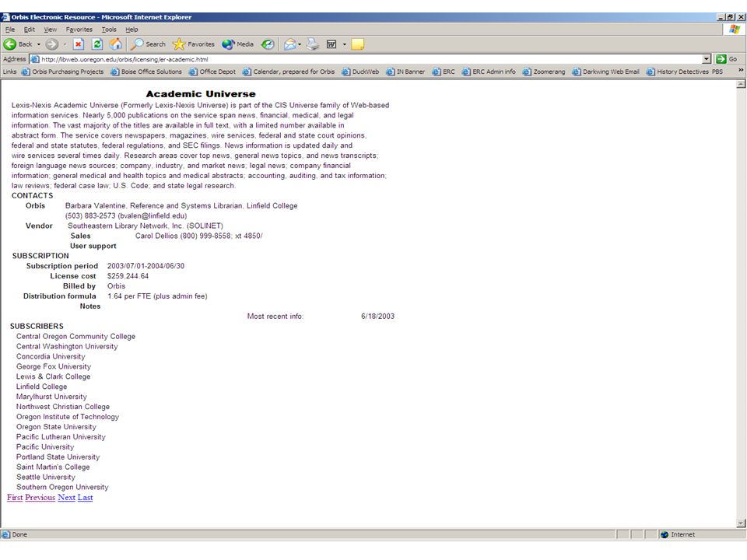Open the DuckWeb bookmark
The image size is (747, 560).
360,72
